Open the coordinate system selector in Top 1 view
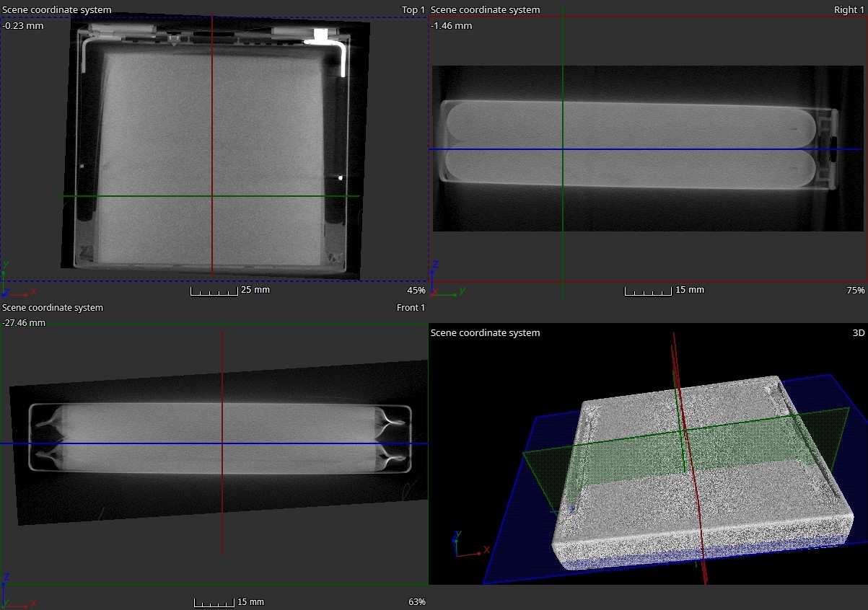868x610 pixels. tap(57, 10)
